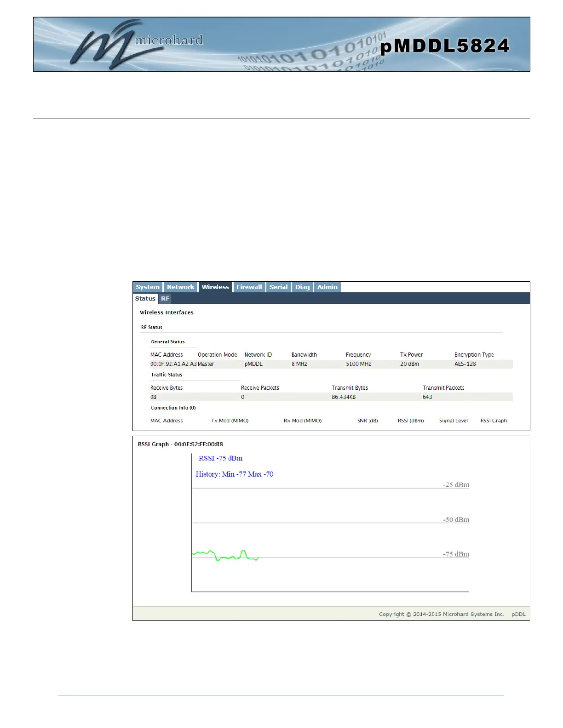Click the Network ID column header
This screenshot has width=563, height=728.
coord(258,355)
